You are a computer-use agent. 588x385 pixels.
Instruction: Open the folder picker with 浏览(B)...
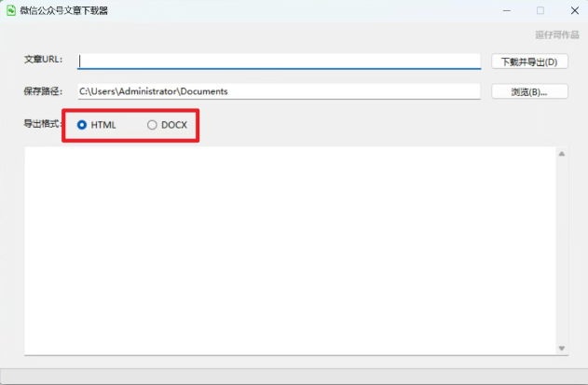(x=529, y=91)
